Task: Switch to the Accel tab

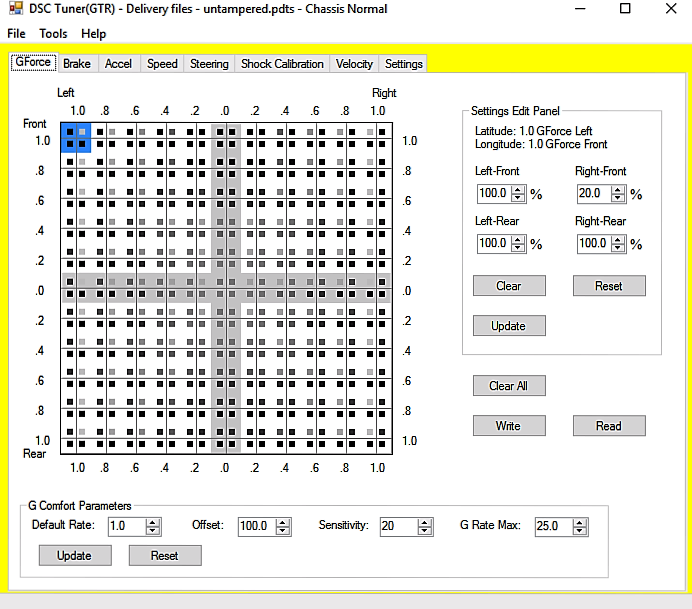Action: tap(118, 64)
